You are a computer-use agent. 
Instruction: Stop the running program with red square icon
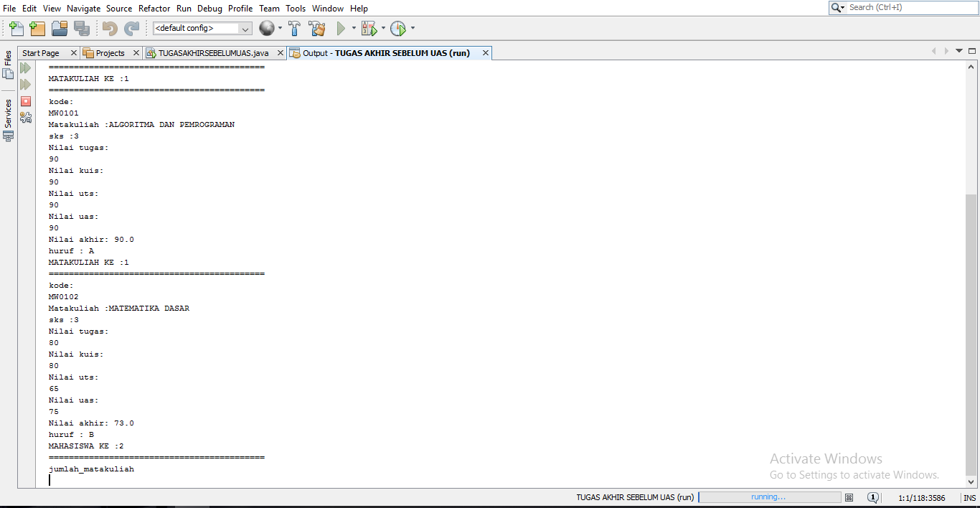pyautogui.click(x=25, y=101)
